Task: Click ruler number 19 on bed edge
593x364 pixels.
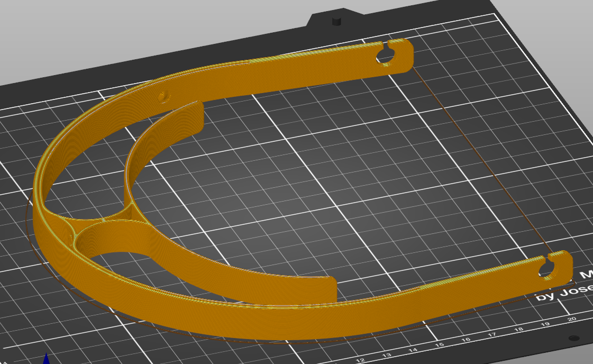Action: click(x=545, y=324)
